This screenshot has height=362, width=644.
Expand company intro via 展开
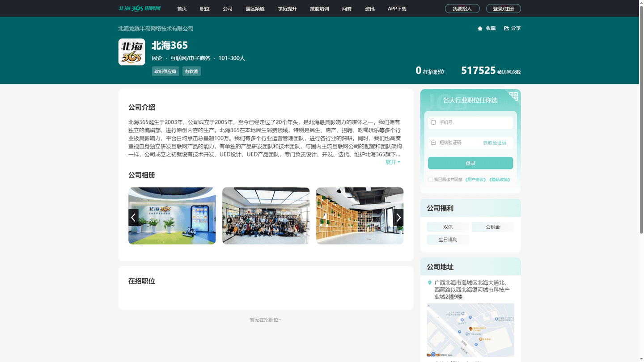coord(393,162)
